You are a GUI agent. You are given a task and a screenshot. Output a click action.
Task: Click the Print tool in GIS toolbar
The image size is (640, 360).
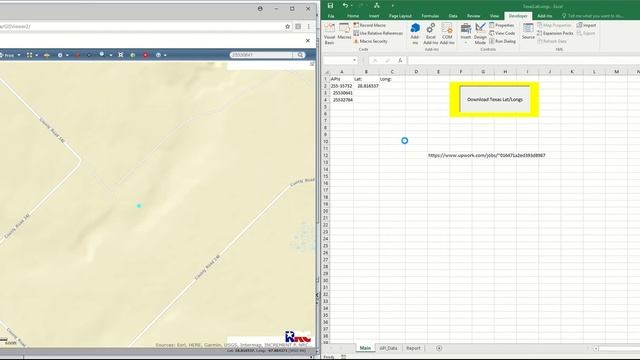pos(7,55)
